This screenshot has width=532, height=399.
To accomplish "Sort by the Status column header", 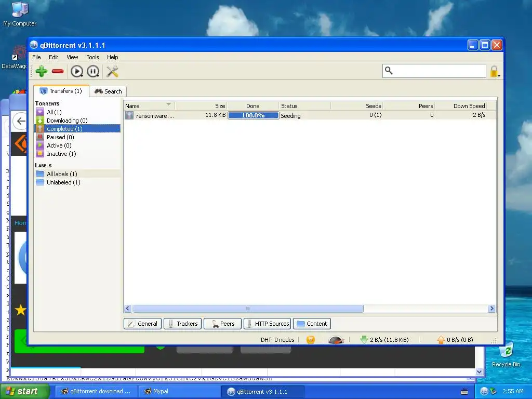I will [304, 106].
